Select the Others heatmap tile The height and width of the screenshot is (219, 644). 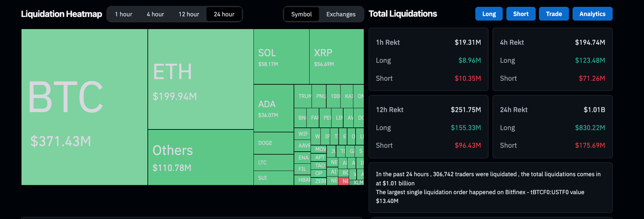pos(200,157)
